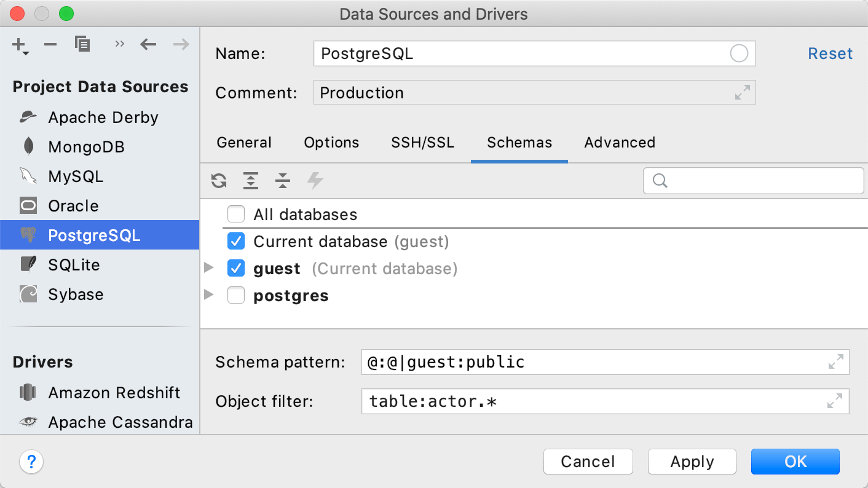868x488 pixels.
Task: Remove the selected data source
Action: point(50,44)
